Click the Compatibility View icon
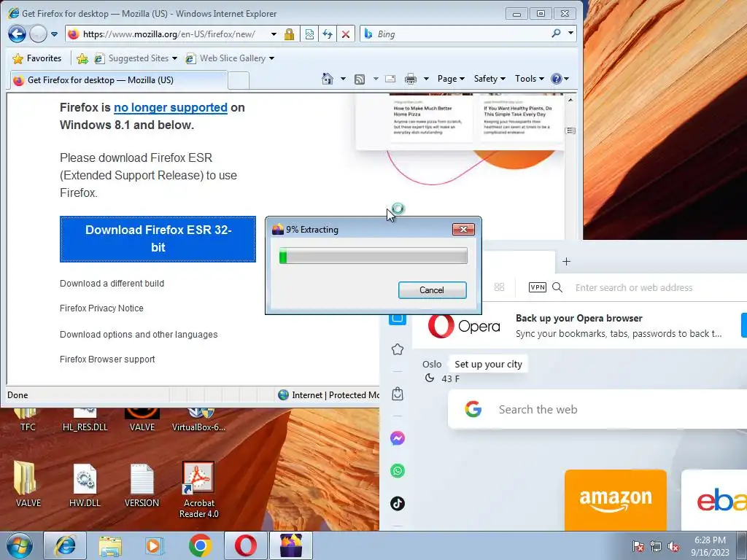The width and height of the screenshot is (747, 560). coord(309,34)
